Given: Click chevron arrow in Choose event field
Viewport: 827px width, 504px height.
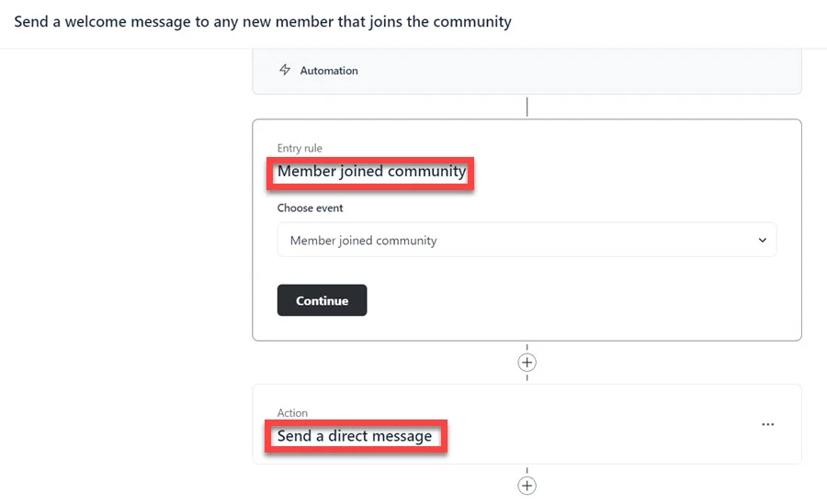Looking at the screenshot, I should 762,241.
